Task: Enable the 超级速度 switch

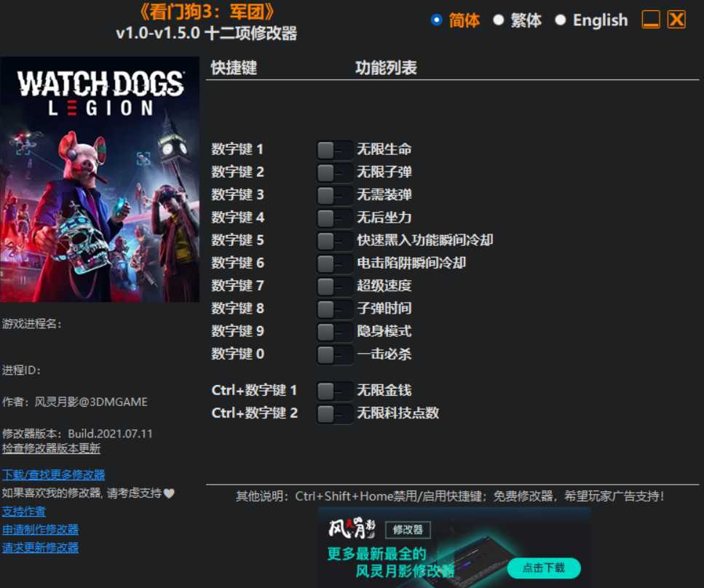Action: point(334,286)
